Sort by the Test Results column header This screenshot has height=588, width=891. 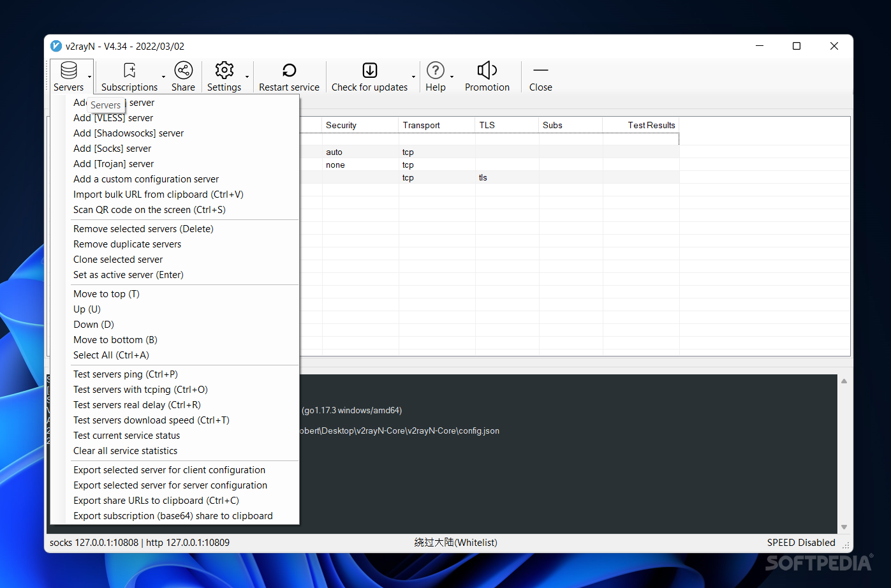(641, 125)
